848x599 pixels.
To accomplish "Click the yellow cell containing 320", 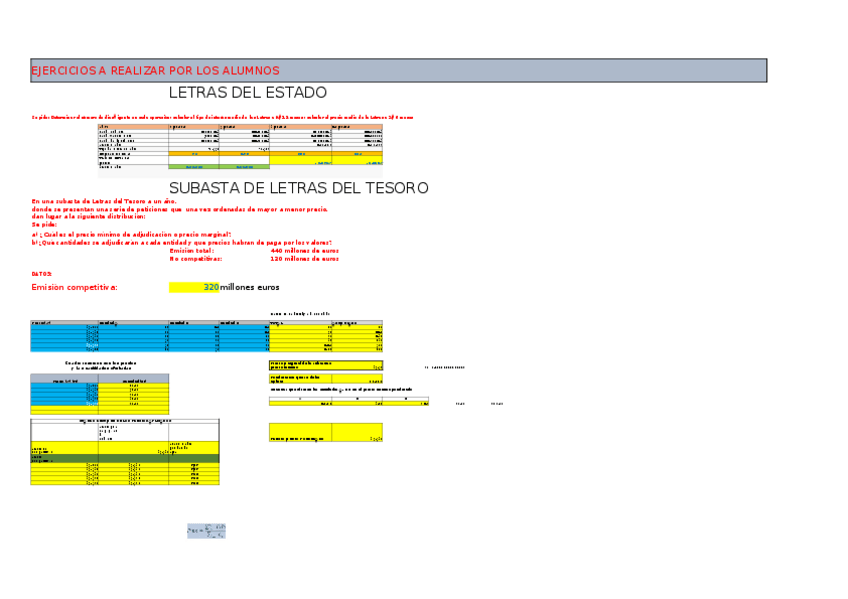I will [195, 287].
